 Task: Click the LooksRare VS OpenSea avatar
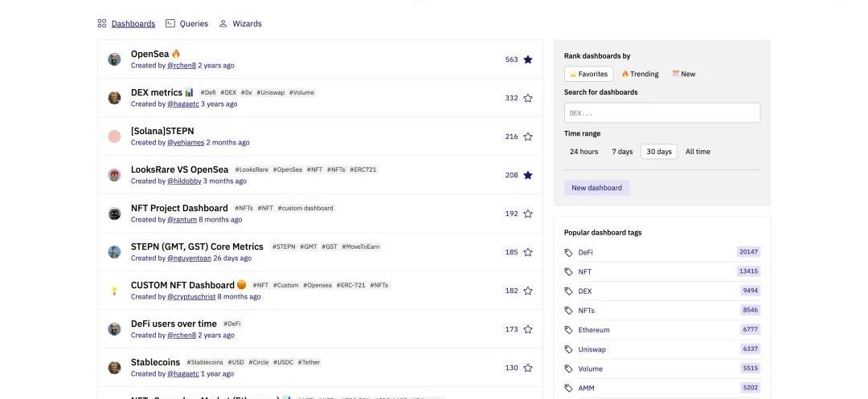115,175
